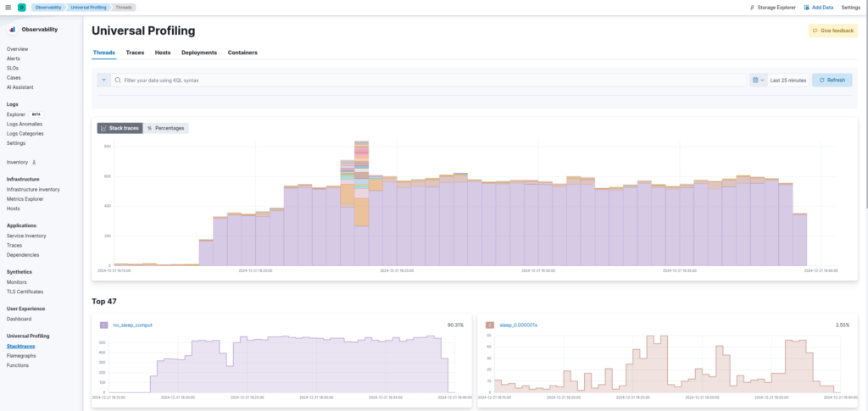Screen dimensions: 868x411
Task: Open Infrastructure Hosts in sidebar
Action: coord(14,208)
